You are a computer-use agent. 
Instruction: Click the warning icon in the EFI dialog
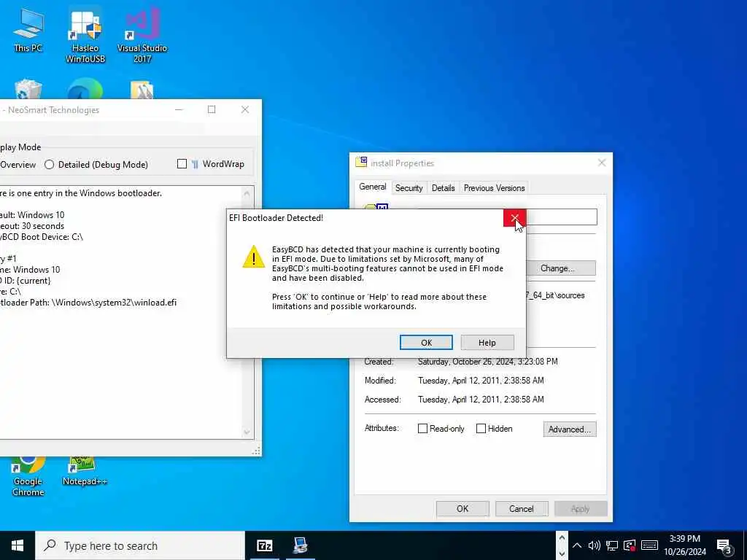(x=253, y=257)
